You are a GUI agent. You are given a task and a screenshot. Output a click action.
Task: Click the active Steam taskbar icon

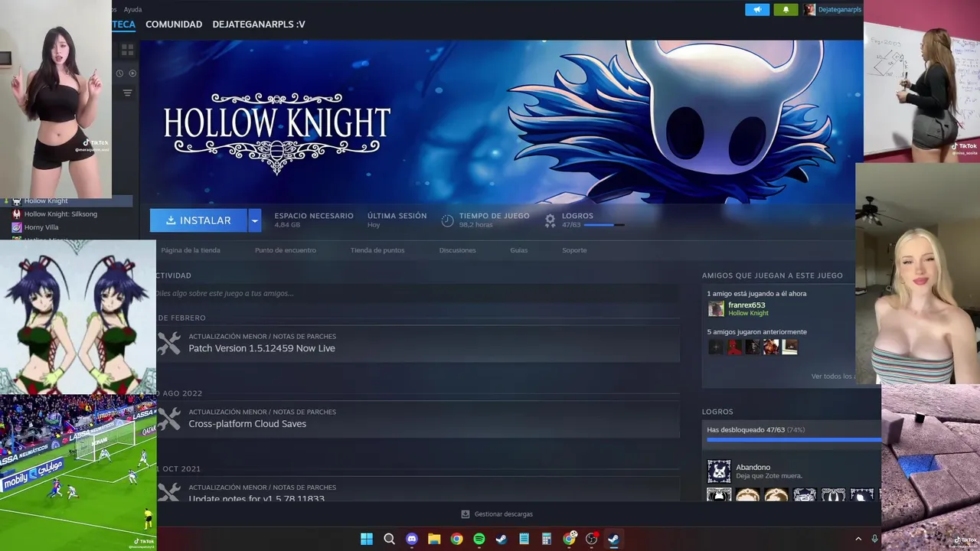point(613,539)
